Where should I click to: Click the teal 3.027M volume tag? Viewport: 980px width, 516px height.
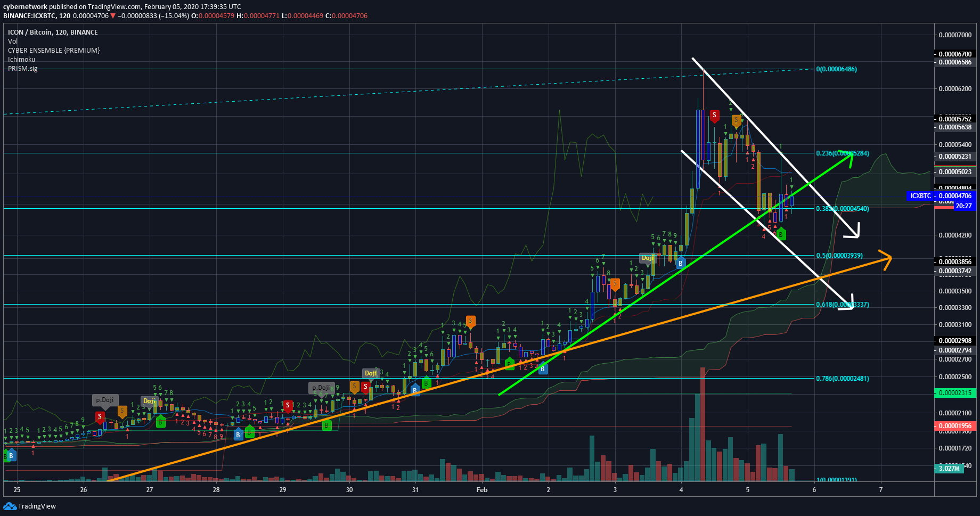point(949,469)
